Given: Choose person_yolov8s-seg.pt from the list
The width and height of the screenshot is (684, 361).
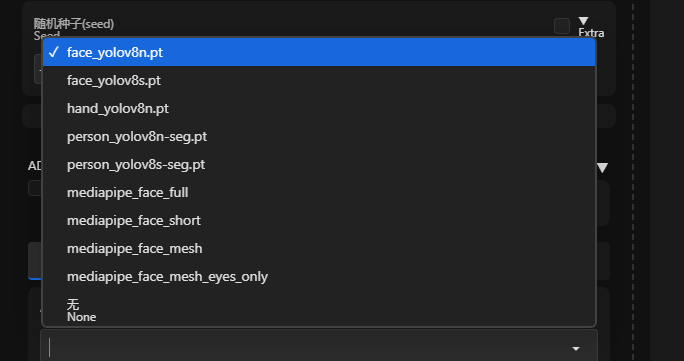Looking at the screenshot, I should click(319, 164).
